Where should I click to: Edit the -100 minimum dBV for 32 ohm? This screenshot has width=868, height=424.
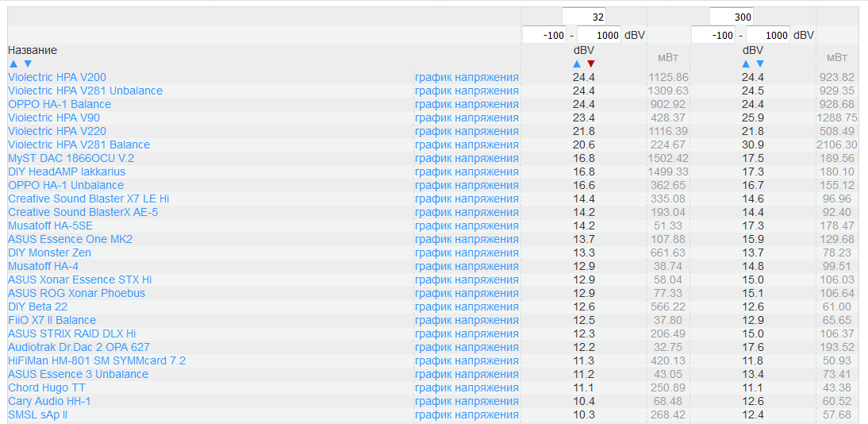point(545,35)
